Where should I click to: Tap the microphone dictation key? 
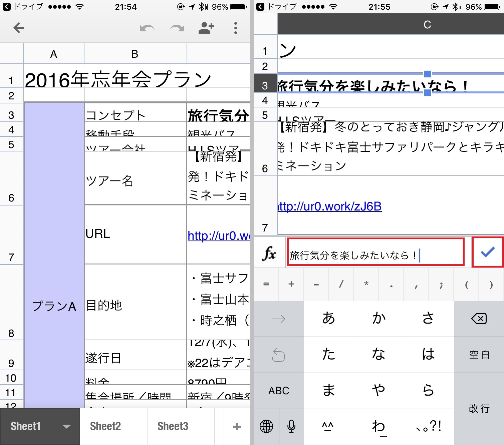(291, 426)
